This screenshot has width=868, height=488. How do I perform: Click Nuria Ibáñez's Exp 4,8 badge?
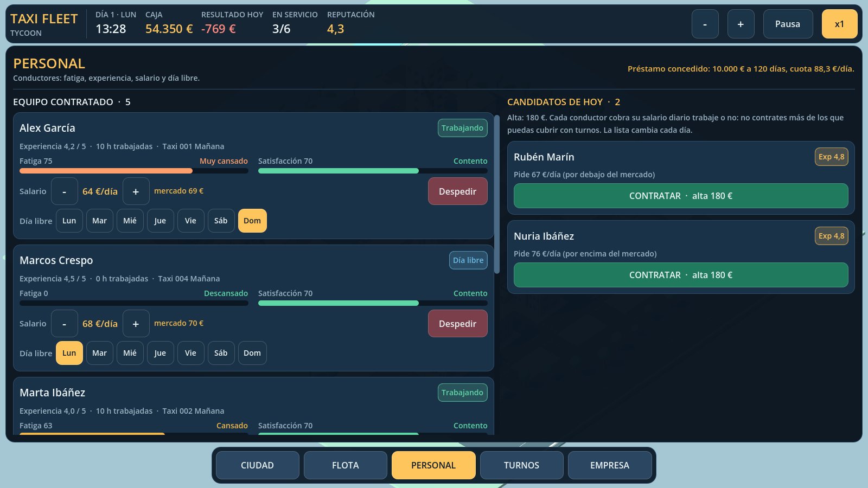(832, 236)
